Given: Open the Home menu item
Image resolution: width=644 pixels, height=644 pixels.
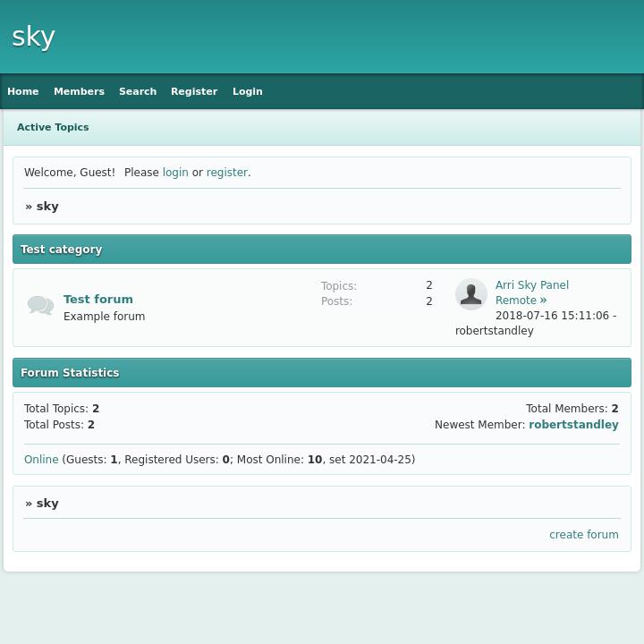Looking at the screenshot, I should click(23, 91).
